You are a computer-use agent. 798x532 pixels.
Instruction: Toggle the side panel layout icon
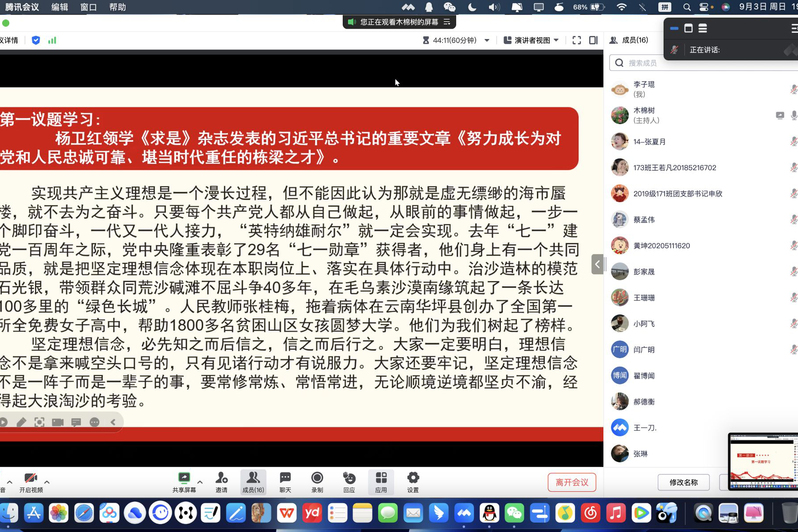(x=593, y=40)
